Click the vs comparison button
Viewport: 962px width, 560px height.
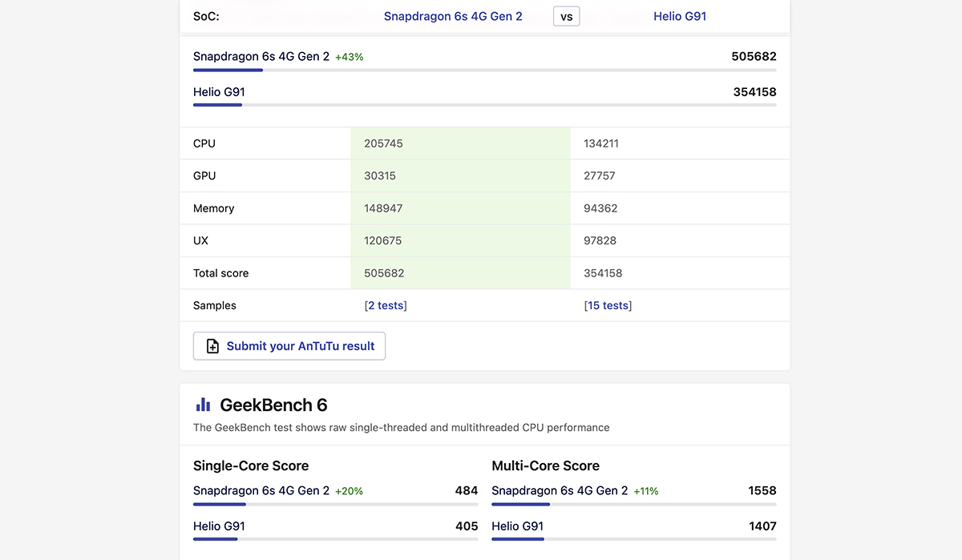point(567,16)
